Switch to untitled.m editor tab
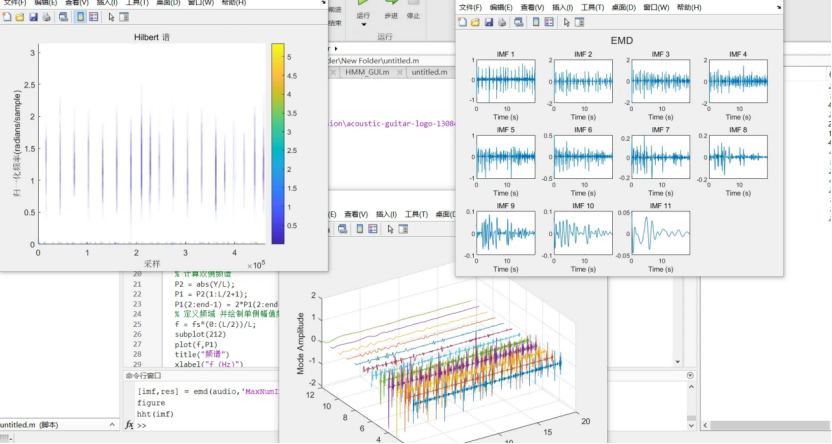The image size is (832, 444). [x=429, y=72]
